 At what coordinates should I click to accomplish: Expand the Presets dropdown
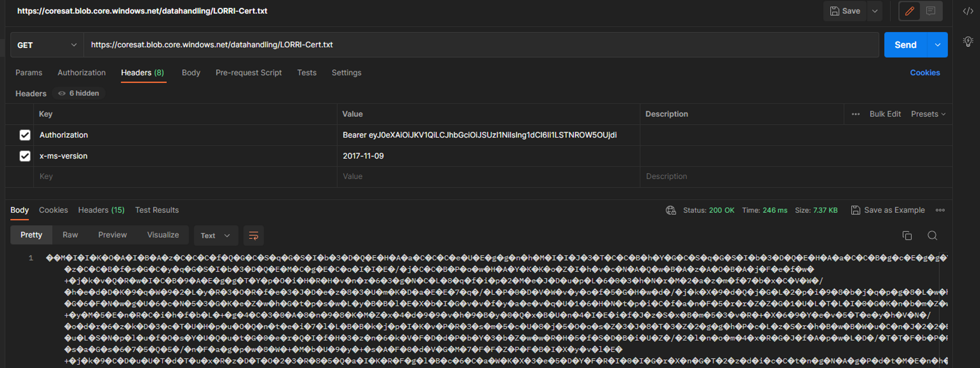tap(928, 114)
